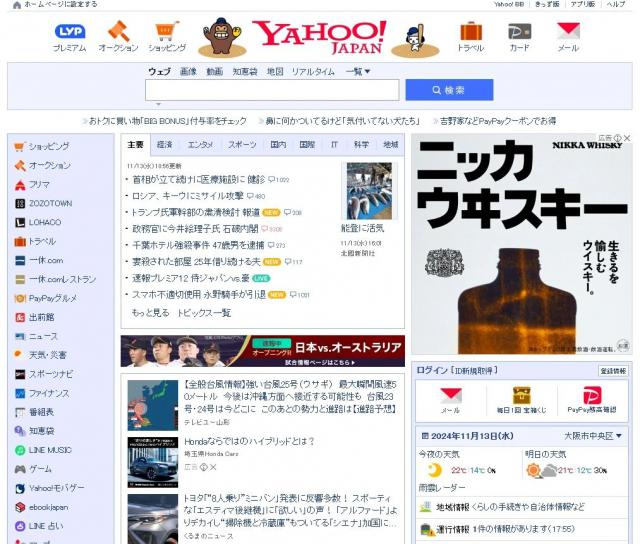Screen dimensions: 640x544
Task: Click the 登録情報 button in login panel
Action: 612,370
